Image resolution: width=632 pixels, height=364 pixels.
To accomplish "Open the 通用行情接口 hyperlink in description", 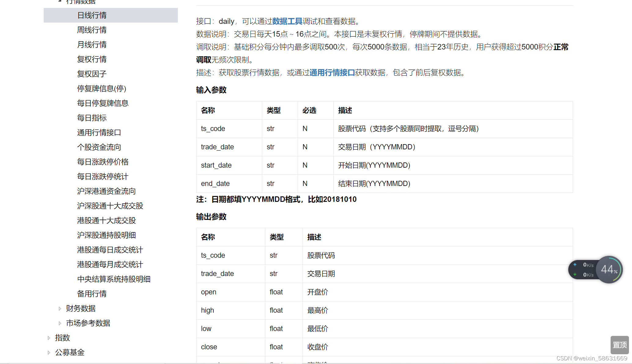I will point(332,73).
